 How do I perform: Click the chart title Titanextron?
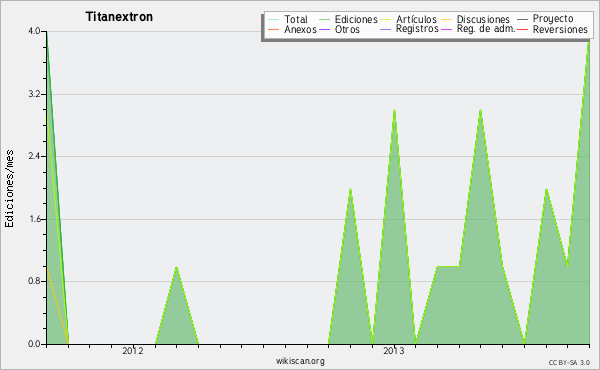pyautogui.click(x=119, y=17)
